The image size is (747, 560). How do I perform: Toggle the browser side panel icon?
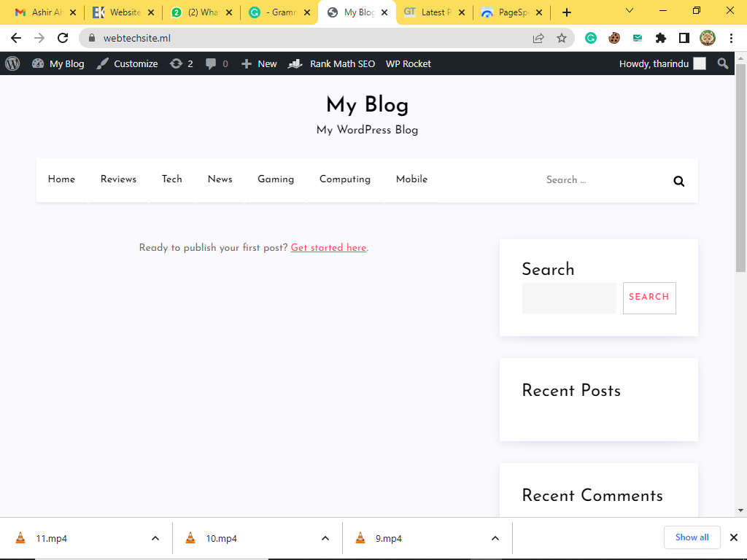point(684,38)
